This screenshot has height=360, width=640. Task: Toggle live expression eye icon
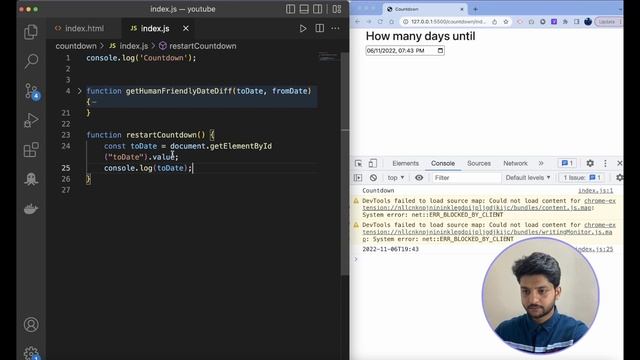point(419,178)
